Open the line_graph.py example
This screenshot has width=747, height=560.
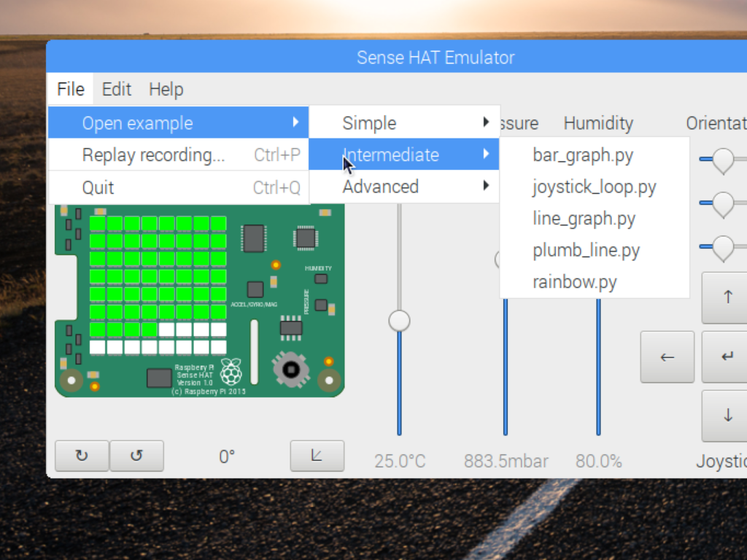pyautogui.click(x=595, y=219)
